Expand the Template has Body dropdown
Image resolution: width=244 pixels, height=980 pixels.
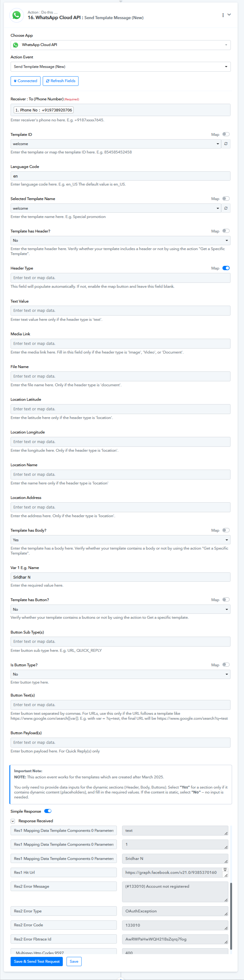click(120, 540)
